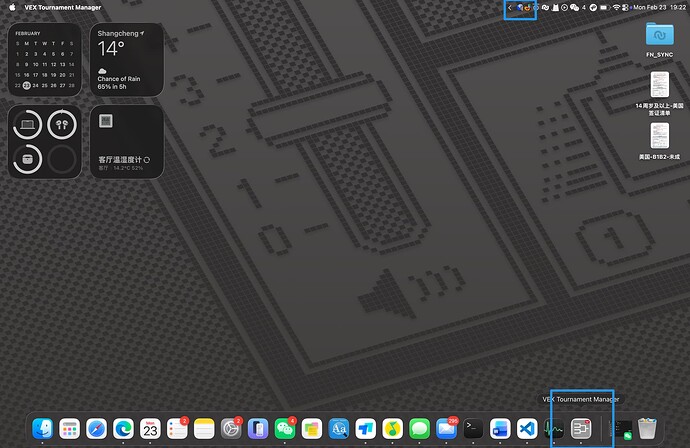690x448 pixels.
Task: Launch Microsoft Edge from the dock
Action: 123,428
